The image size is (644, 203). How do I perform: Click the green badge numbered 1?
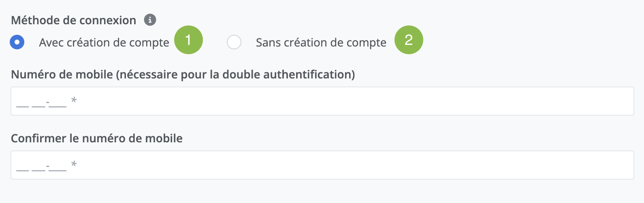(x=188, y=40)
